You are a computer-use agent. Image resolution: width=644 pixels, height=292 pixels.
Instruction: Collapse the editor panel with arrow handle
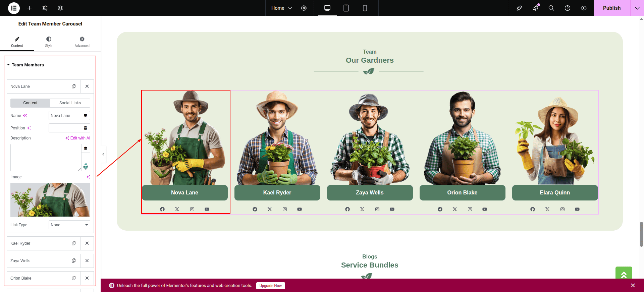coord(103,154)
